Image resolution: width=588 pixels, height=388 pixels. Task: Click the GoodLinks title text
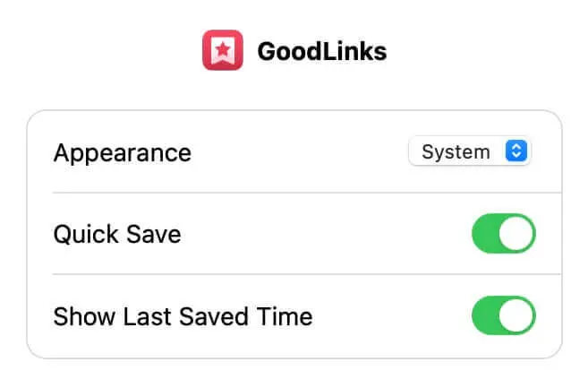[322, 51]
